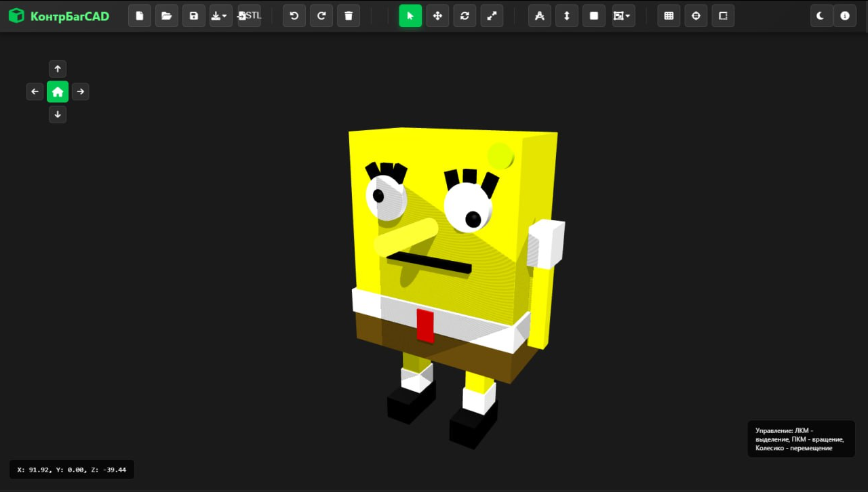Select the red tie on the model

tap(426, 325)
